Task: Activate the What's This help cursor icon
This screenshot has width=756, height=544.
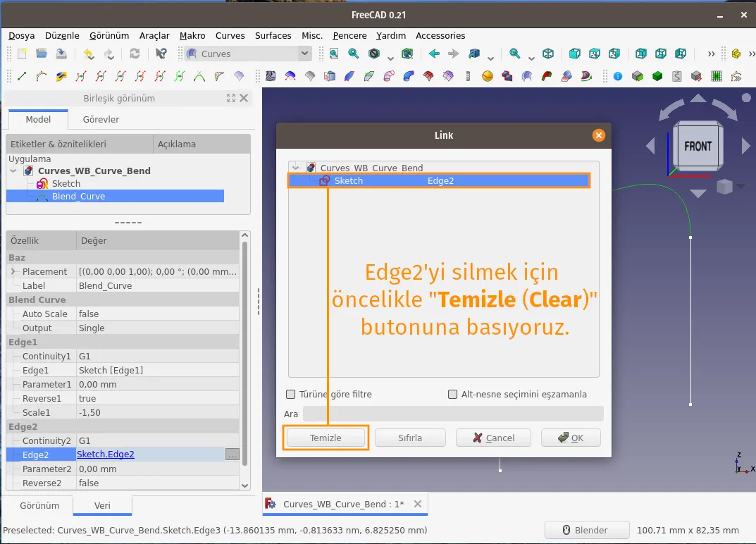Action: point(161,54)
